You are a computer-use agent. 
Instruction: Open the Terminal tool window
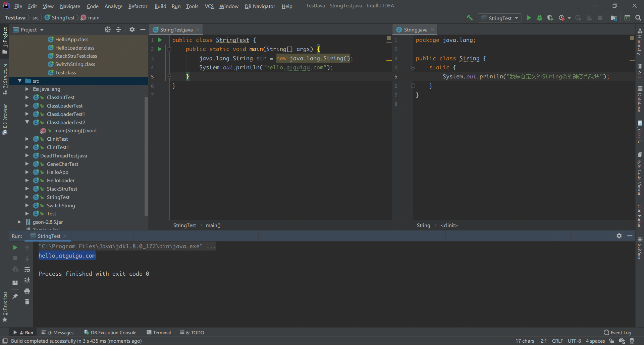tap(159, 332)
